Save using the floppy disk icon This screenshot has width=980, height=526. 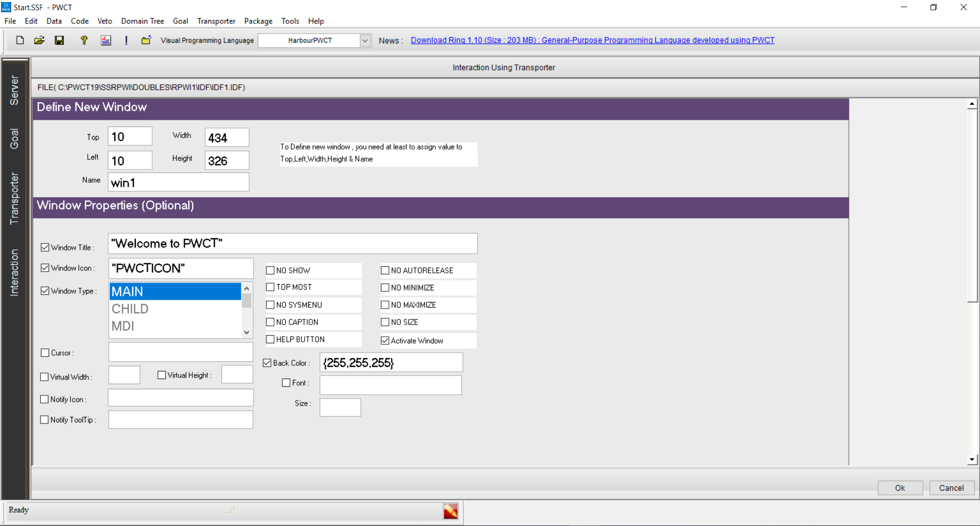[x=60, y=40]
